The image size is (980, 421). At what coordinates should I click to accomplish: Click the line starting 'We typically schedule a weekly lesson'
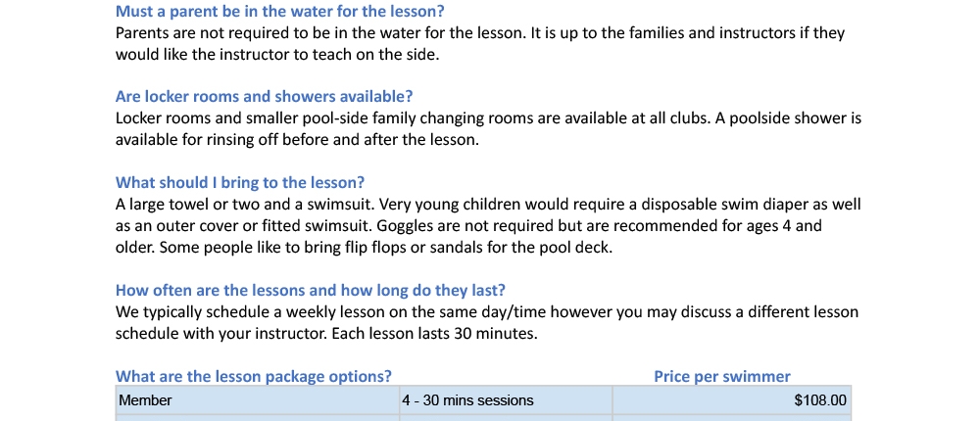click(x=487, y=311)
